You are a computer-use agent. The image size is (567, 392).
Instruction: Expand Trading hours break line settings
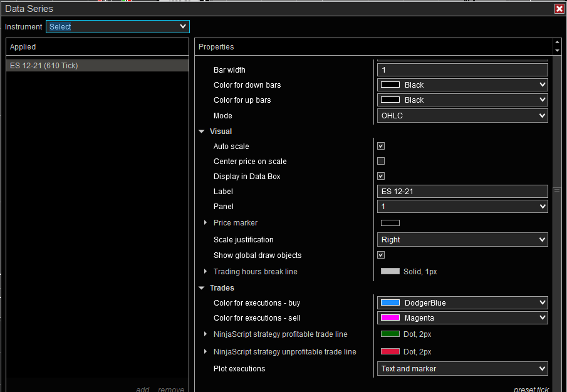205,272
